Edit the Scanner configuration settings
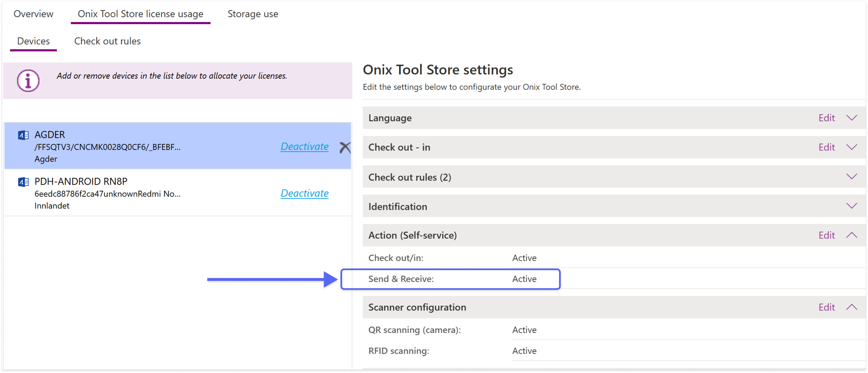The width and height of the screenshot is (868, 373). 827,307
